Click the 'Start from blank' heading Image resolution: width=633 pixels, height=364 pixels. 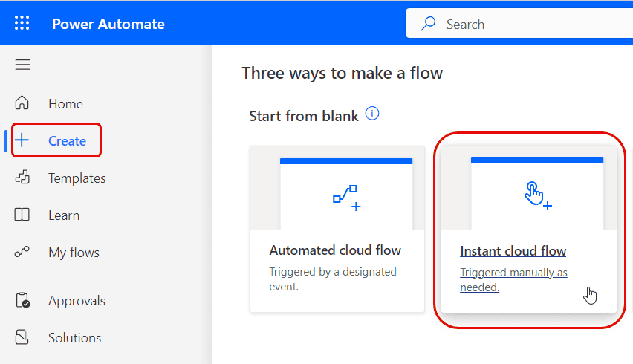tap(304, 116)
